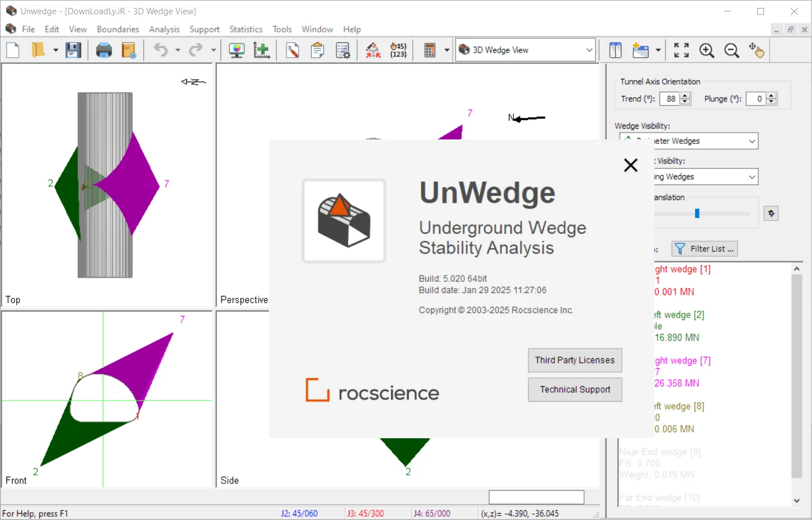This screenshot has height=520, width=812.
Task: Print the view using the printer icon
Action: (104, 50)
